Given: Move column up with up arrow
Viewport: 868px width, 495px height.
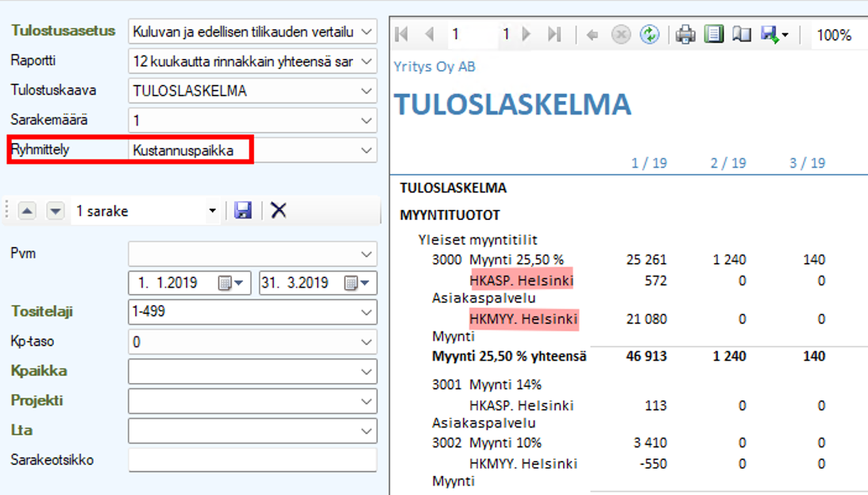Looking at the screenshot, I should coord(26,211).
